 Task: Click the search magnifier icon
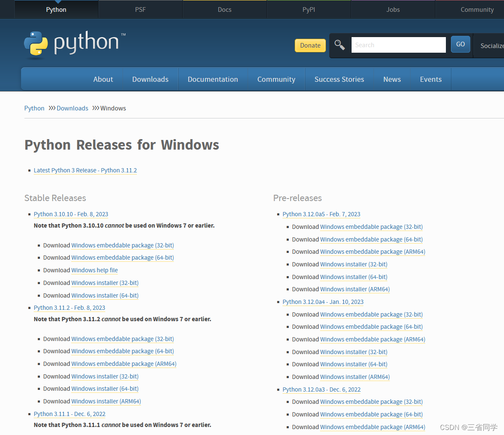click(340, 44)
